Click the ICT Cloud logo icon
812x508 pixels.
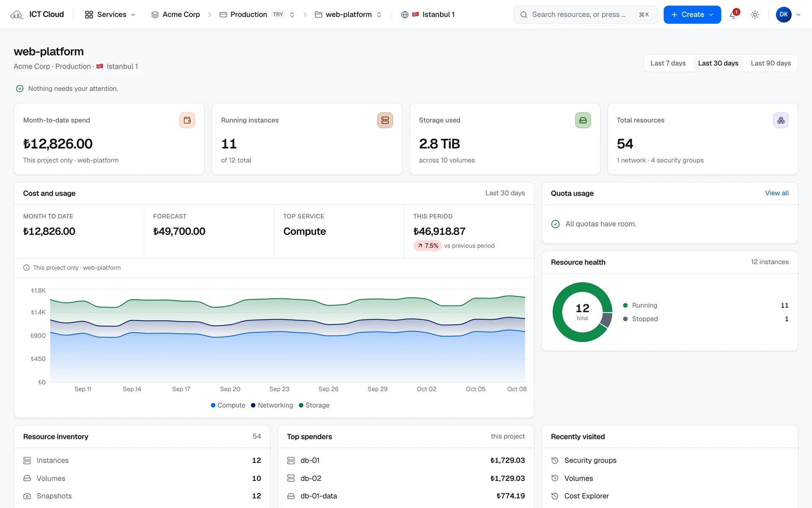click(x=16, y=15)
